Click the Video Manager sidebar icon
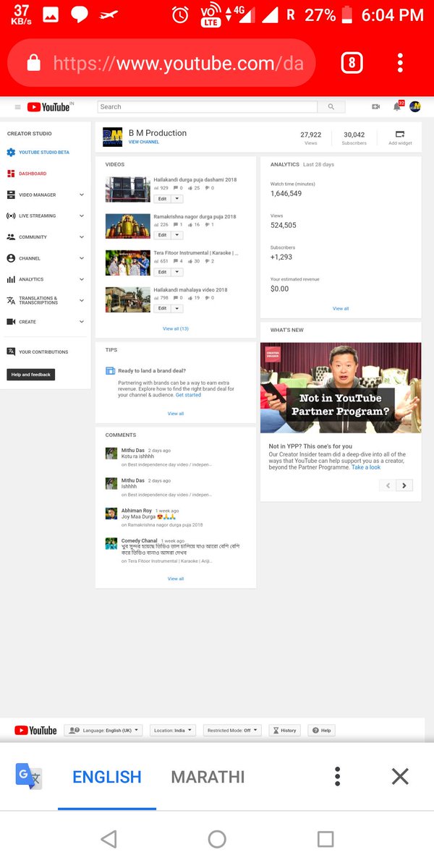Screen dimensions: 434x868 point(11,195)
